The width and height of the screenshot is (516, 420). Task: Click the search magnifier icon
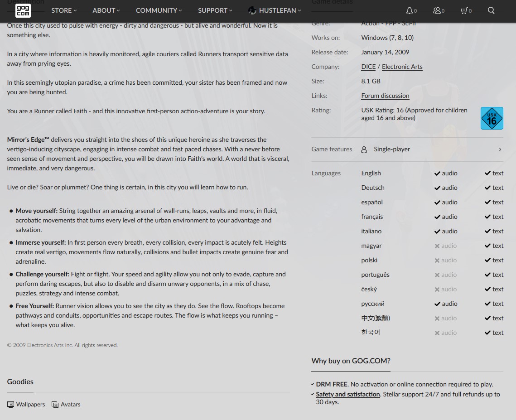[491, 10]
